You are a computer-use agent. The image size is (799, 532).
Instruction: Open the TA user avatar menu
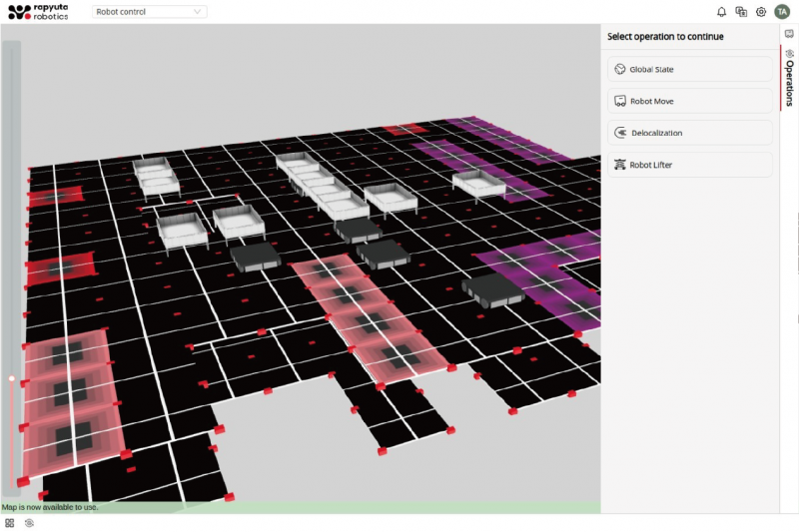tap(782, 12)
